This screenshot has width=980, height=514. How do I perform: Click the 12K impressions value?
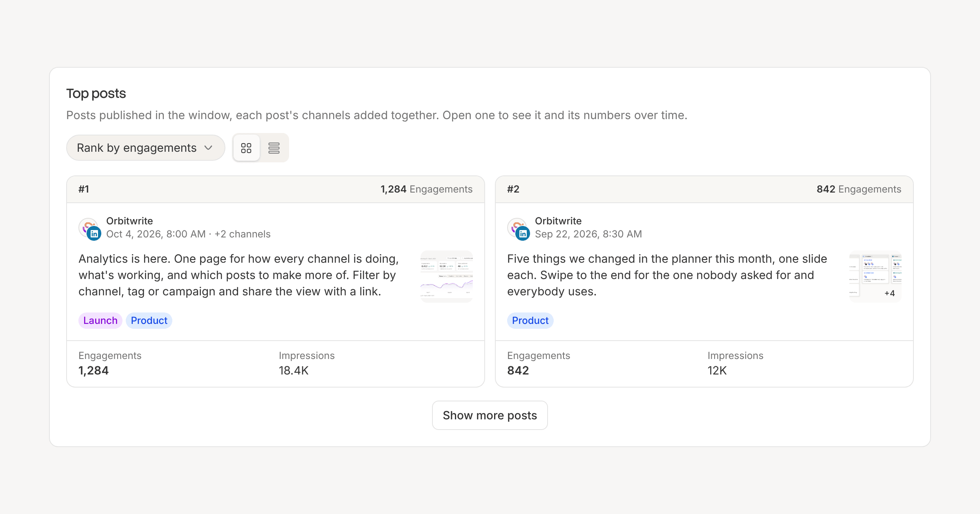(x=717, y=370)
